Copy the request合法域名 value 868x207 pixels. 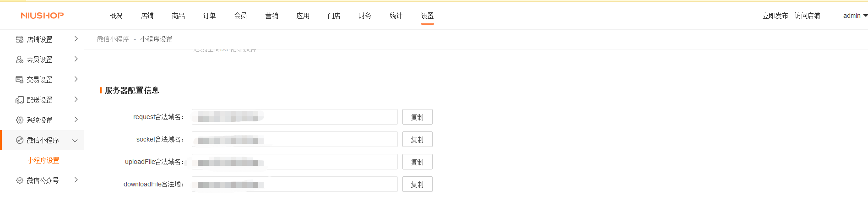417,117
